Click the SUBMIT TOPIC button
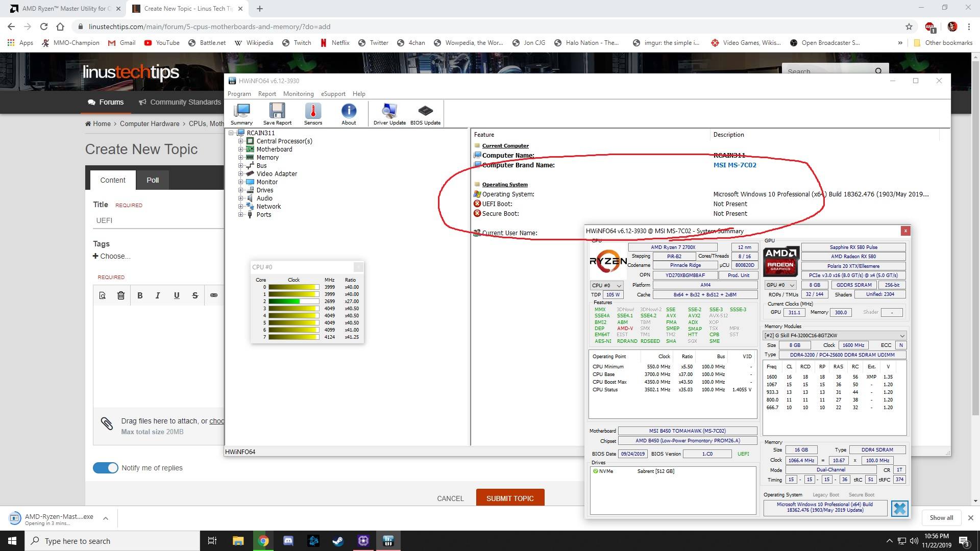 [510, 498]
